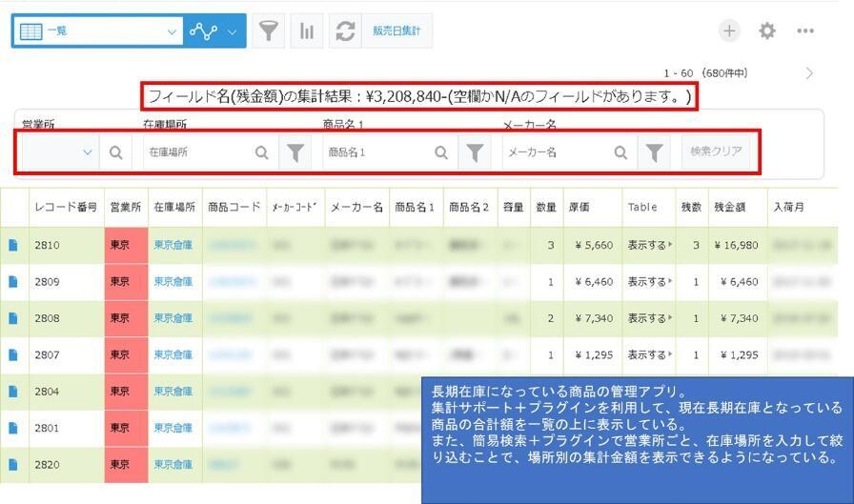Open record 2801 detail icon

point(13,428)
